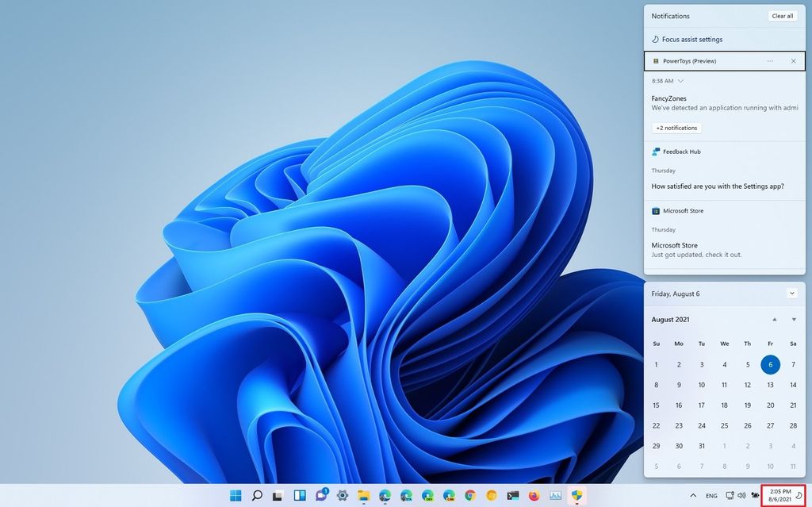Open the Start menu

[235, 495]
